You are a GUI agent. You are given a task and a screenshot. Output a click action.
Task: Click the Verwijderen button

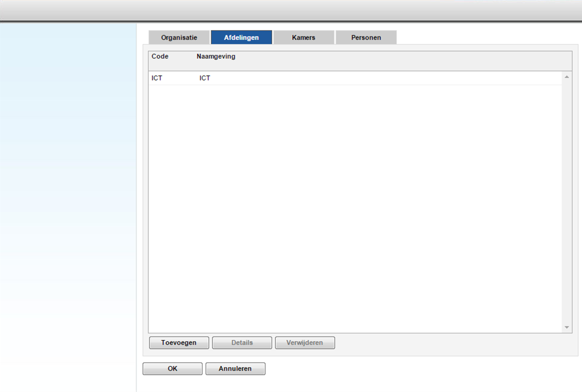click(x=305, y=343)
